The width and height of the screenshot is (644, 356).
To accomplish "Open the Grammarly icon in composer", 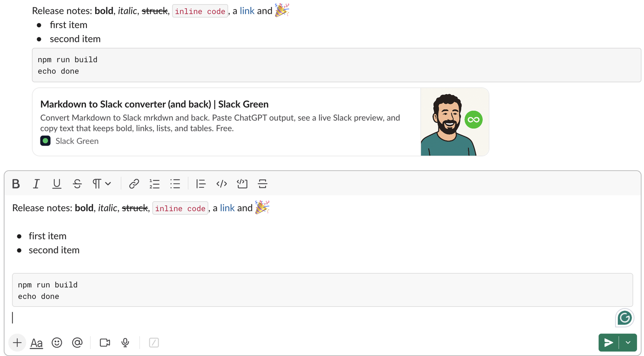I will pos(625,318).
